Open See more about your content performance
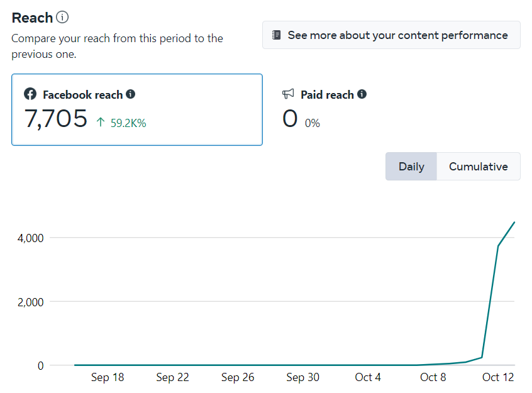Screen dimensions: 532x393 pyautogui.click(x=391, y=35)
